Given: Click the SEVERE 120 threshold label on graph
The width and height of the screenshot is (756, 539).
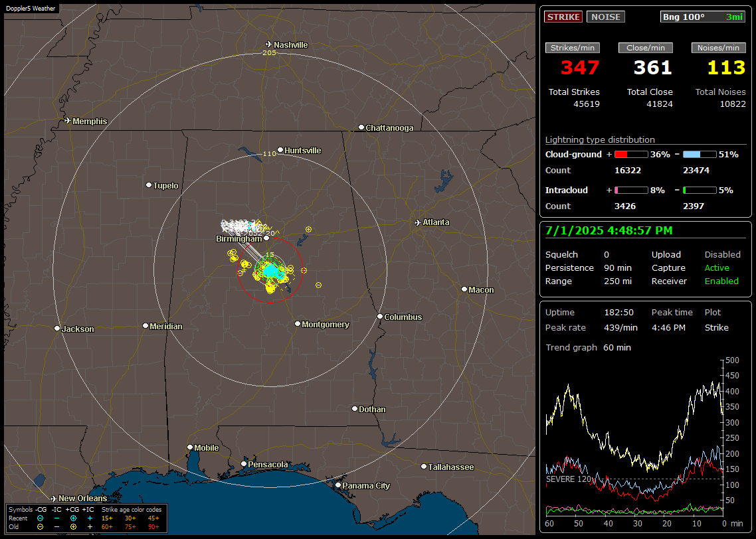Looking at the screenshot, I should [x=569, y=479].
